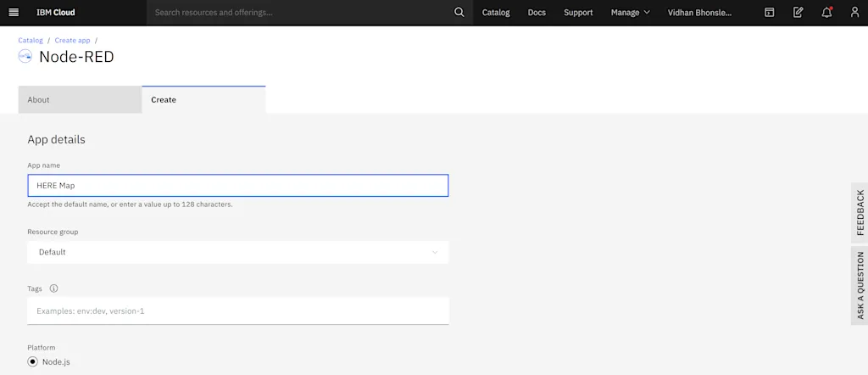This screenshot has height=375, width=868.
Task: Select the Node.js platform radio button
Action: (x=33, y=362)
